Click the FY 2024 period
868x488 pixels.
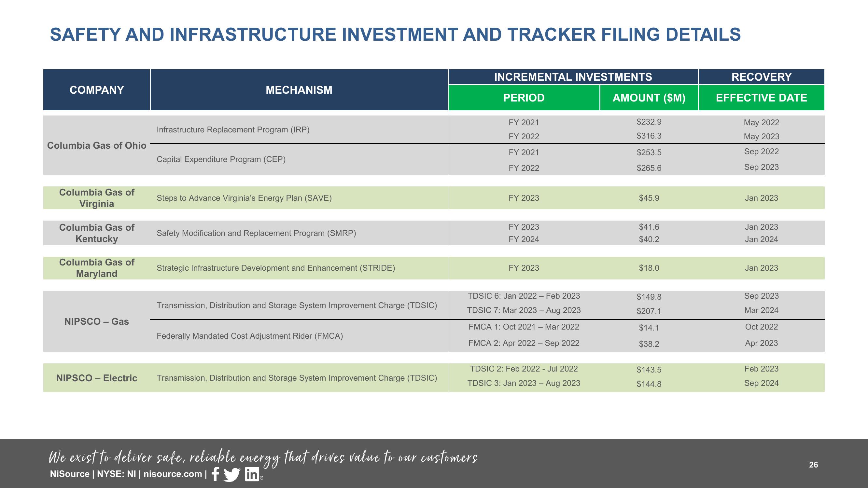pyautogui.click(x=524, y=239)
